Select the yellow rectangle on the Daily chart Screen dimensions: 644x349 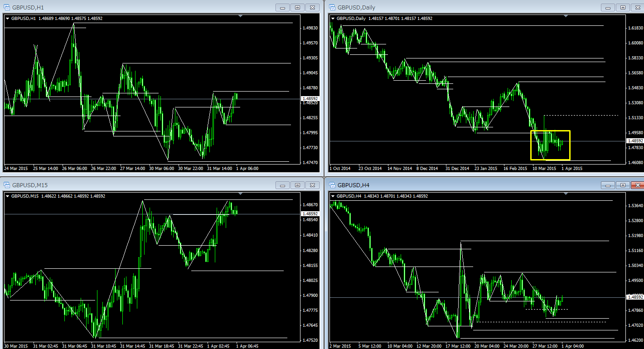coord(550,131)
